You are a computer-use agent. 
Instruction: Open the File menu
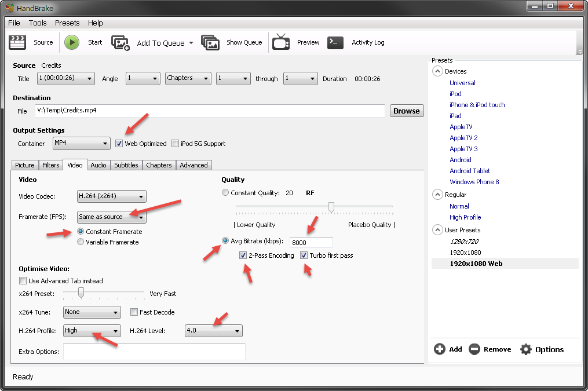coord(14,23)
